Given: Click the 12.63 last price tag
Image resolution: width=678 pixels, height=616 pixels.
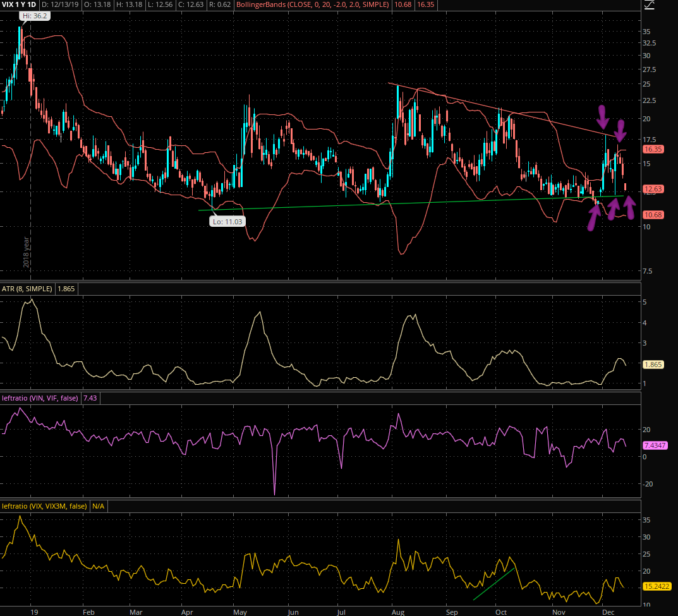Looking at the screenshot, I should 653,189.
